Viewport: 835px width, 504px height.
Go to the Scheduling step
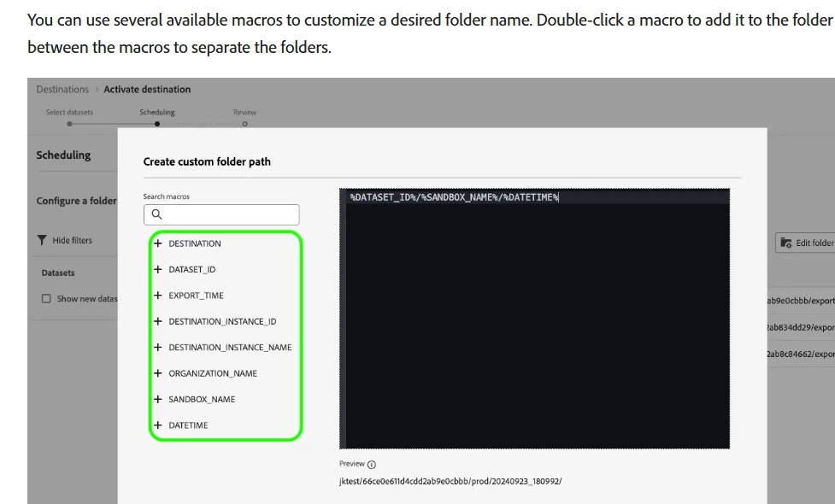pos(157,118)
